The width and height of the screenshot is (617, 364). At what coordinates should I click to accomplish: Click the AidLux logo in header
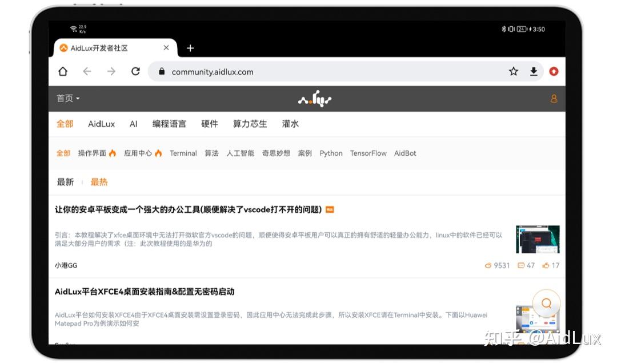315,99
